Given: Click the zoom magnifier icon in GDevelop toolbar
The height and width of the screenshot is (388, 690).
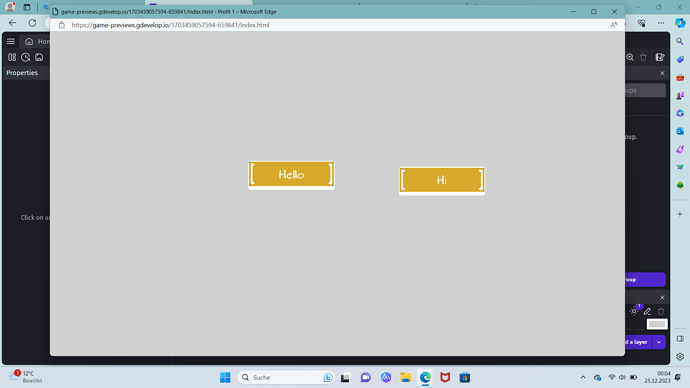Looking at the screenshot, I should pos(630,57).
